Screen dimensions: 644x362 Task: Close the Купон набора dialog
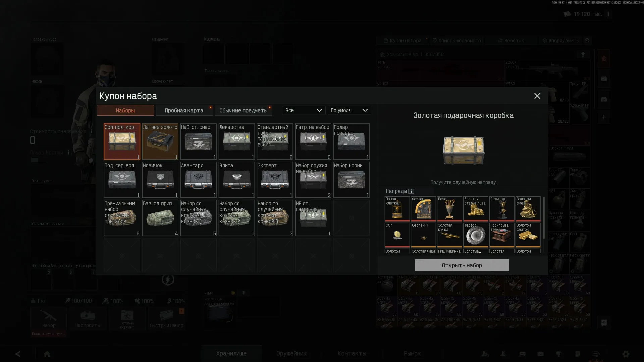[537, 96]
